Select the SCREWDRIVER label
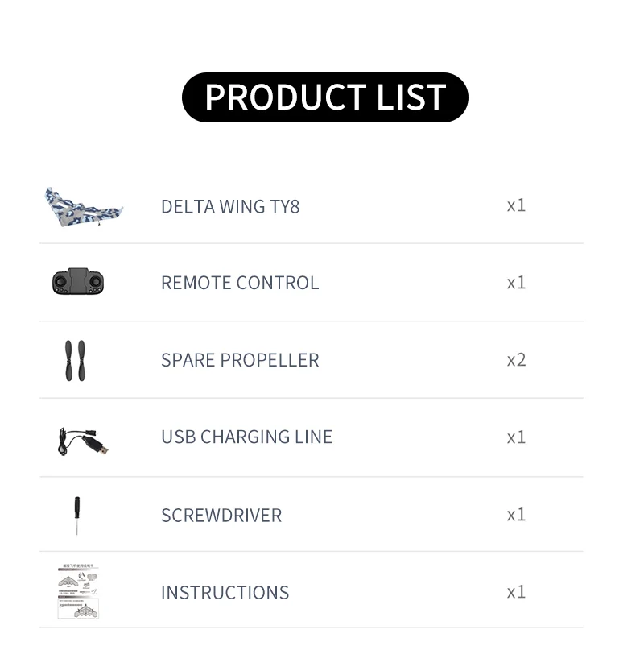Image resolution: width=644 pixels, height=671 pixels. [x=221, y=516]
